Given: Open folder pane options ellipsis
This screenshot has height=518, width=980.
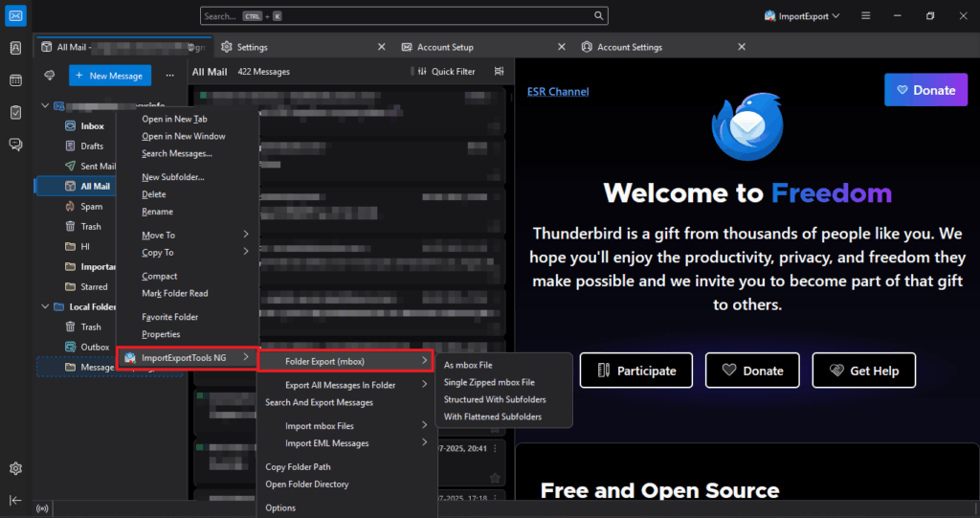Looking at the screenshot, I should [170, 76].
